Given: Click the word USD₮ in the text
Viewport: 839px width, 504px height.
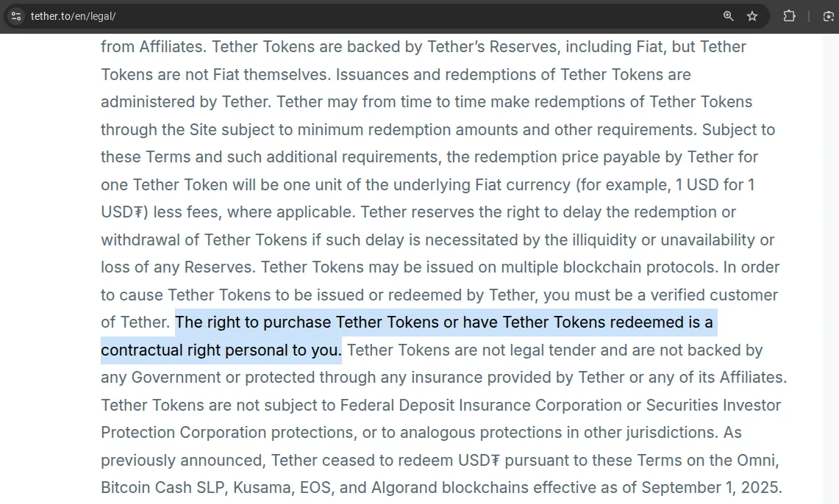Looking at the screenshot, I should (x=119, y=212).
